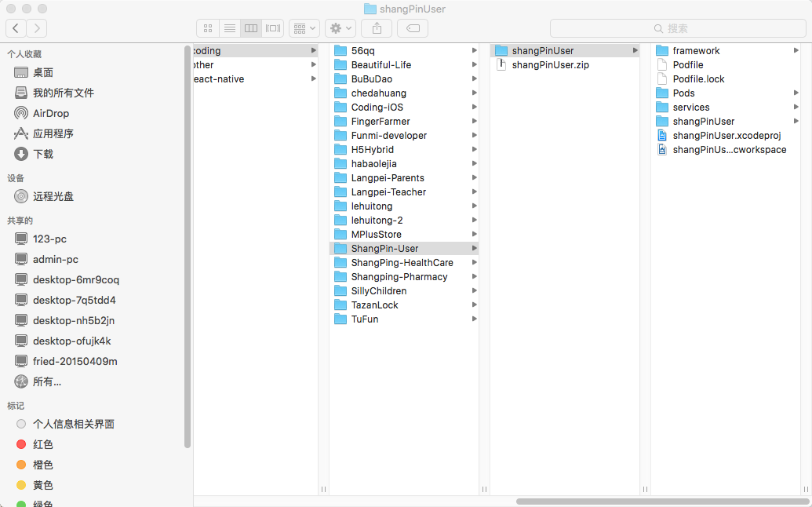Switch to list view
This screenshot has width=812, height=507.
pyautogui.click(x=229, y=28)
